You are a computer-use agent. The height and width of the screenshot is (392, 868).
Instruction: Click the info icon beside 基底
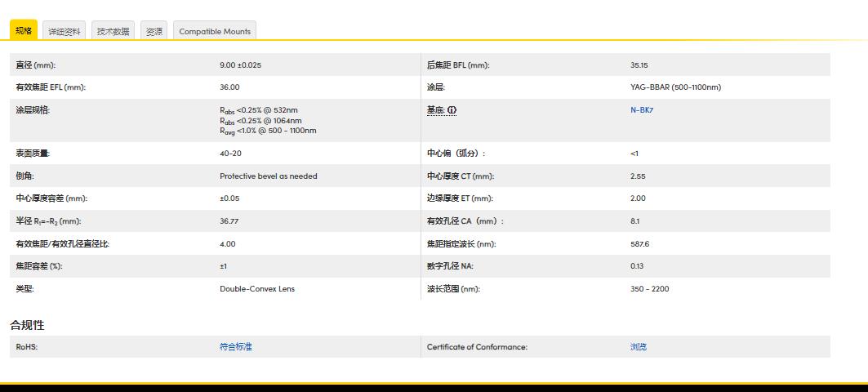pyautogui.click(x=452, y=110)
